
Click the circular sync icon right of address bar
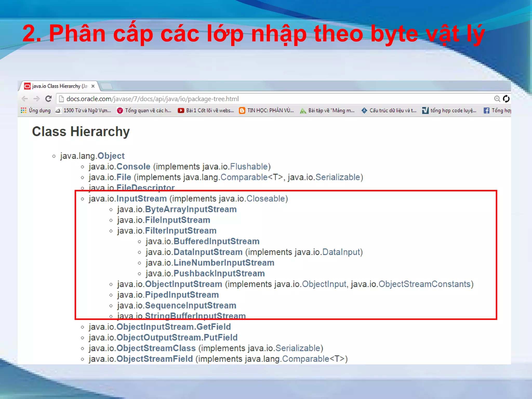(506, 99)
